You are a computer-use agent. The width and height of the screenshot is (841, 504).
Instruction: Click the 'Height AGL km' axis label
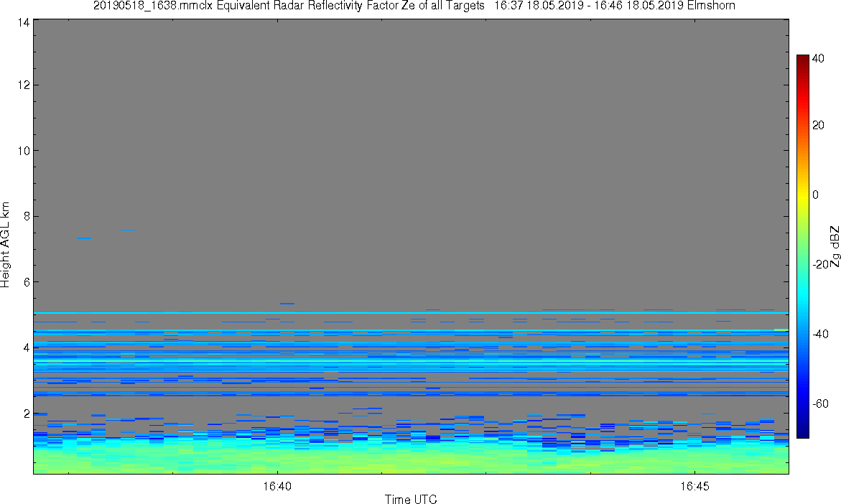(x=5, y=245)
